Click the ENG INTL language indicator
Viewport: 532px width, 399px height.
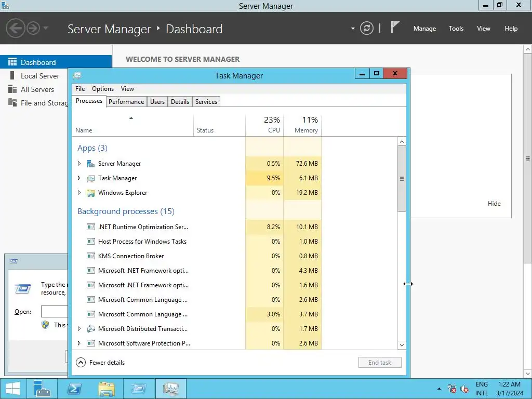tap(482, 389)
